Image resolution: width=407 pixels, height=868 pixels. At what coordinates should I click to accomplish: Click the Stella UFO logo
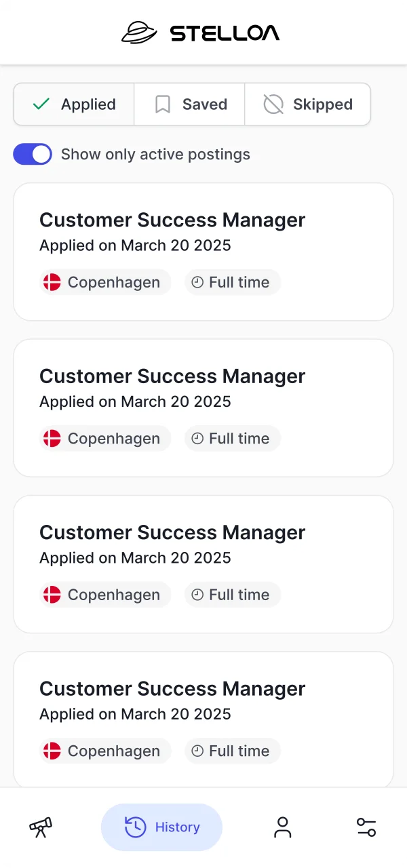click(140, 32)
